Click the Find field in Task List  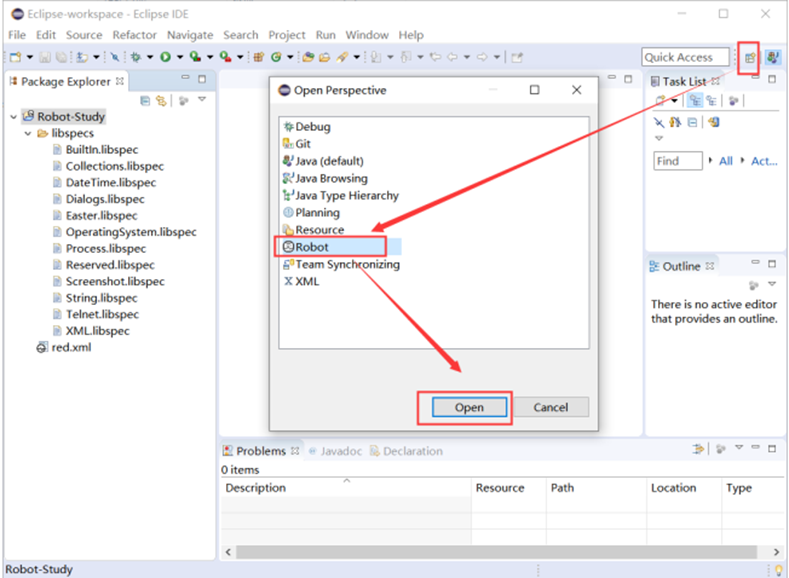(677, 161)
